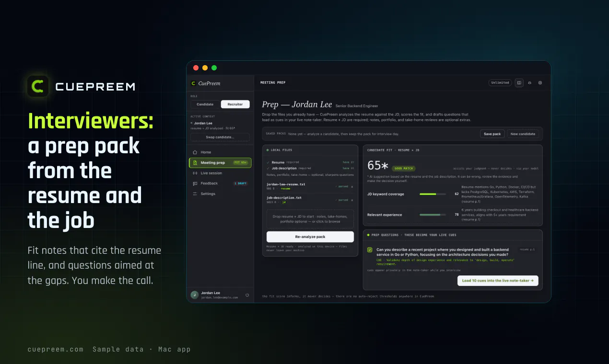Screen dimensions: 609x364
Task: Click the job-description.txt file name
Action: pos(284,198)
